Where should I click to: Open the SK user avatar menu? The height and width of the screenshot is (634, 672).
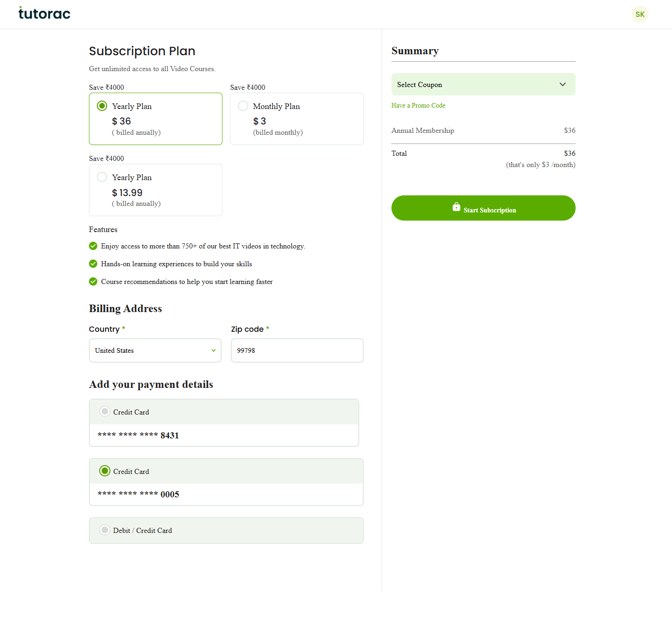[x=640, y=14]
